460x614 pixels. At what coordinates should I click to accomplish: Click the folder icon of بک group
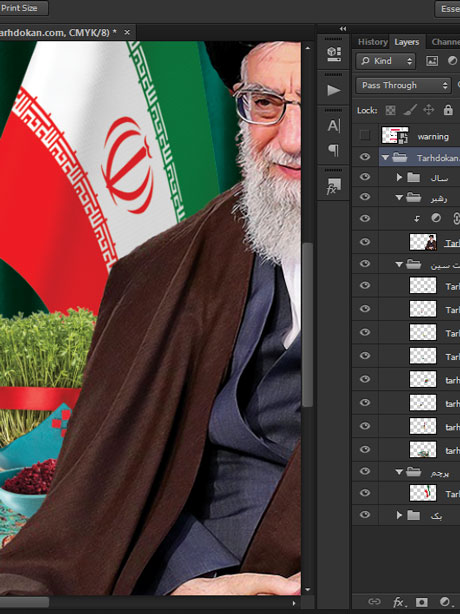click(x=413, y=515)
